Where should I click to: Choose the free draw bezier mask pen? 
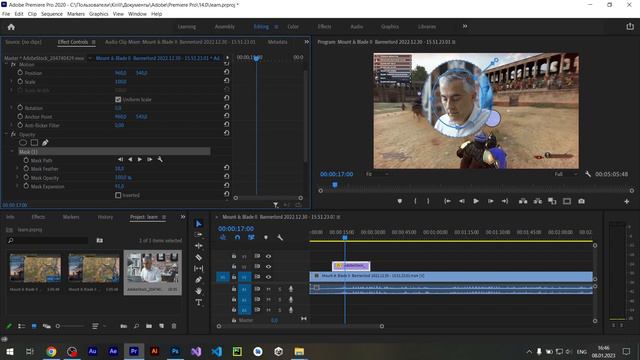coord(45,142)
